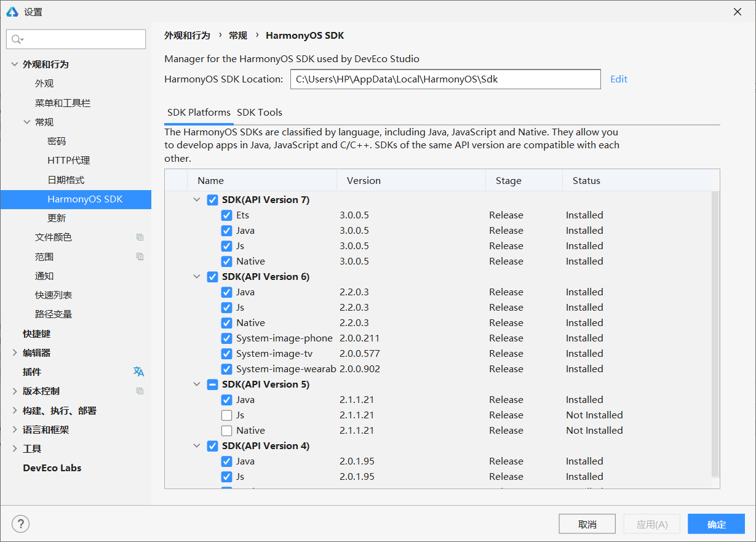
Task: Click the version cell 2.0.0.577
Action: pyautogui.click(x=360, y=354)
